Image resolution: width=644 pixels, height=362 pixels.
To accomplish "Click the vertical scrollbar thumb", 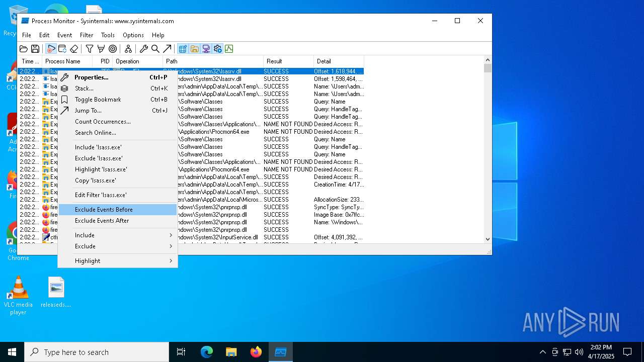I will point(488,68).
